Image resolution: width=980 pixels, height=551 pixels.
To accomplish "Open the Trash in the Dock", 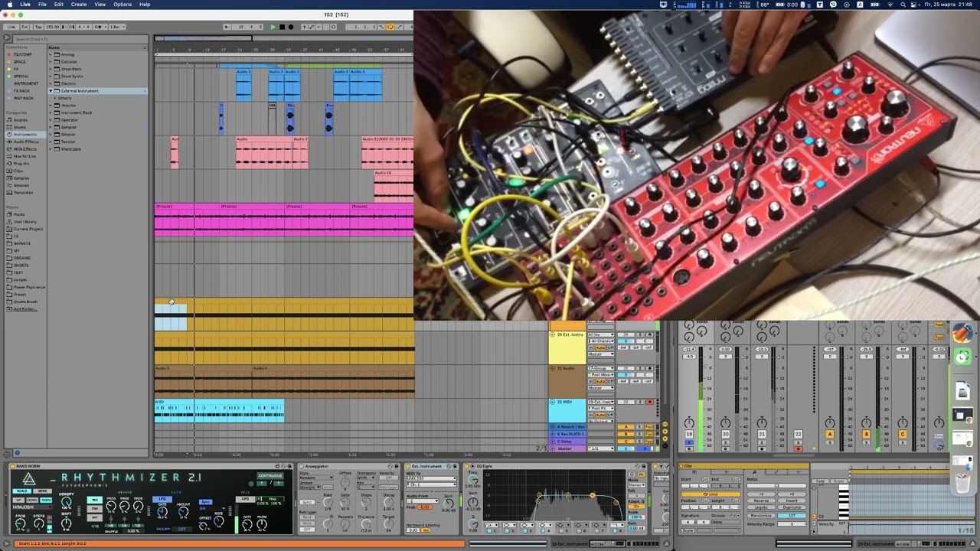I will [x=962, y=484].
